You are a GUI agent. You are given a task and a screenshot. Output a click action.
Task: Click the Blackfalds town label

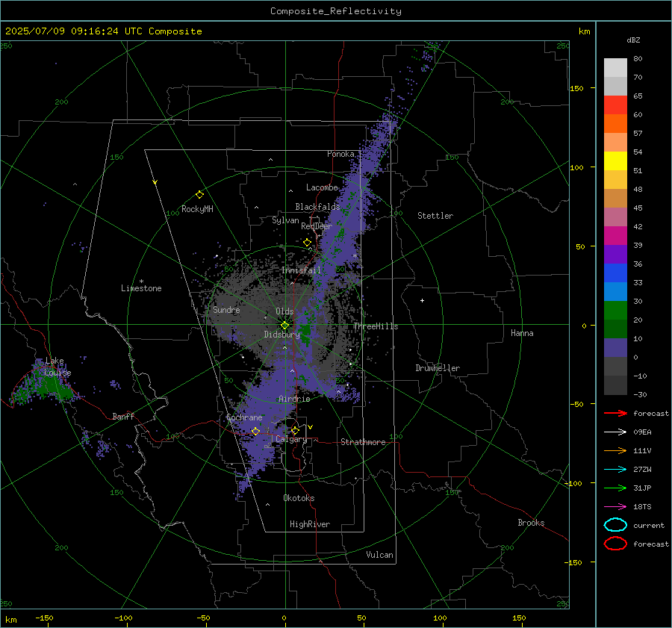(317, 207)
